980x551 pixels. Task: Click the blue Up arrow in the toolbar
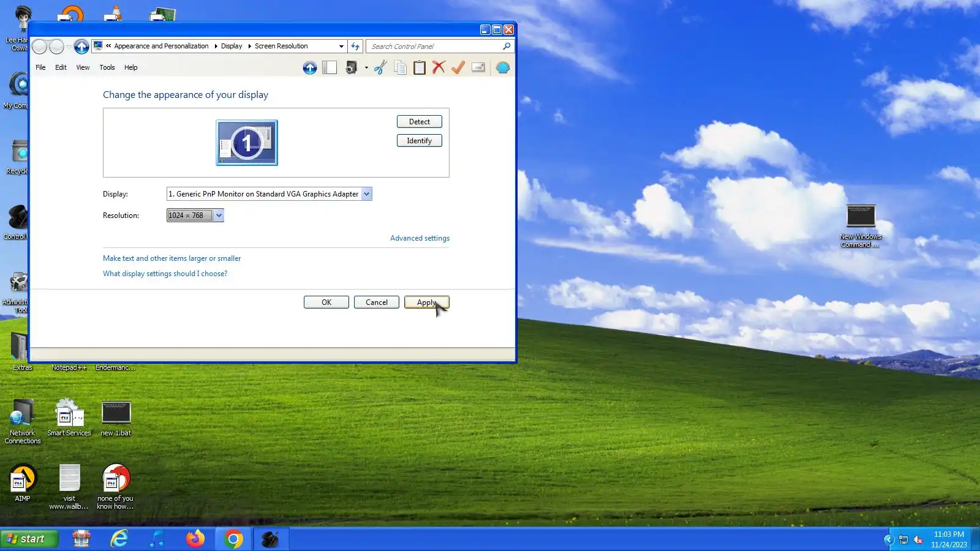(310, 68)
